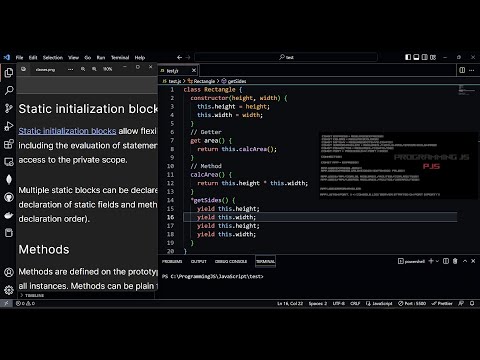Toggle the primary side bar

point(408,57)
